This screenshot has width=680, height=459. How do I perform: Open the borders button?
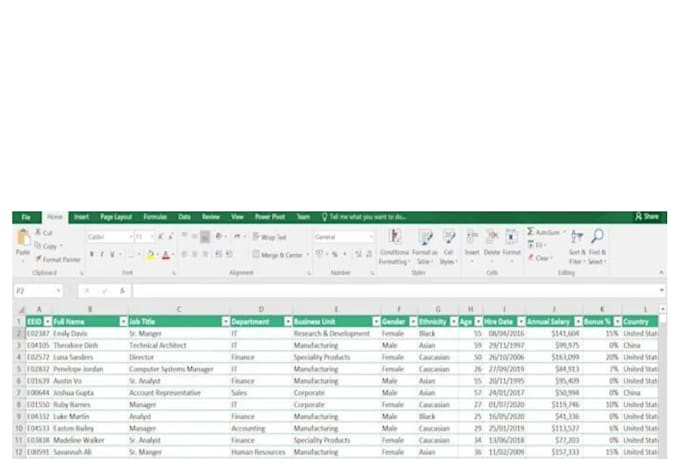[x=131, y=255]
